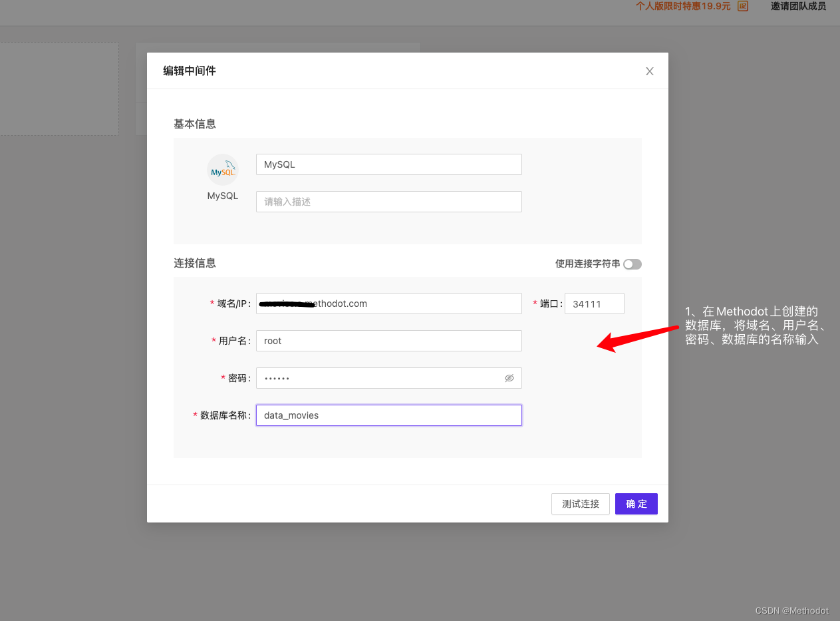The image size is (840, 621).
Task: Confirm with the 确定 button
Action: coord(636,504)
